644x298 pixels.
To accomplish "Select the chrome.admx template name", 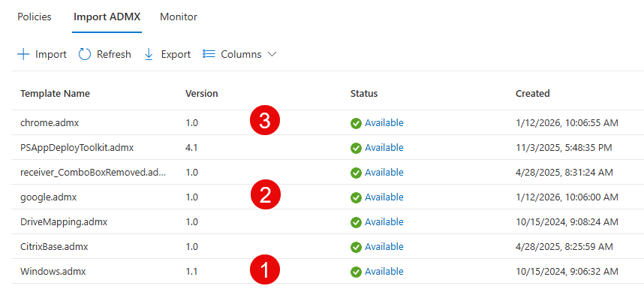I will [50, 123].
